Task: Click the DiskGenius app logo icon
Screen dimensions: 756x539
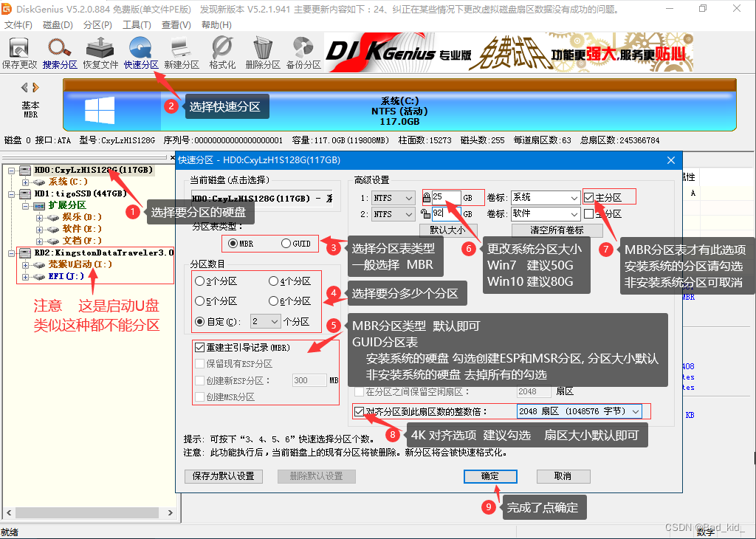Action: 6,9
